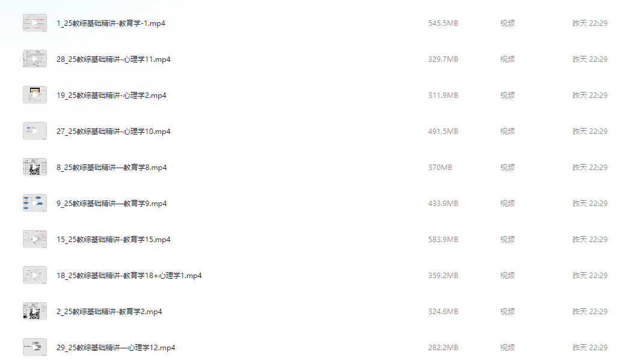The height and width of the screenshot is (364, 641).
Task: Click thumbnail of 8_25教综基础精讲—教育学8.mp4
Action: (x=35, y=167)
